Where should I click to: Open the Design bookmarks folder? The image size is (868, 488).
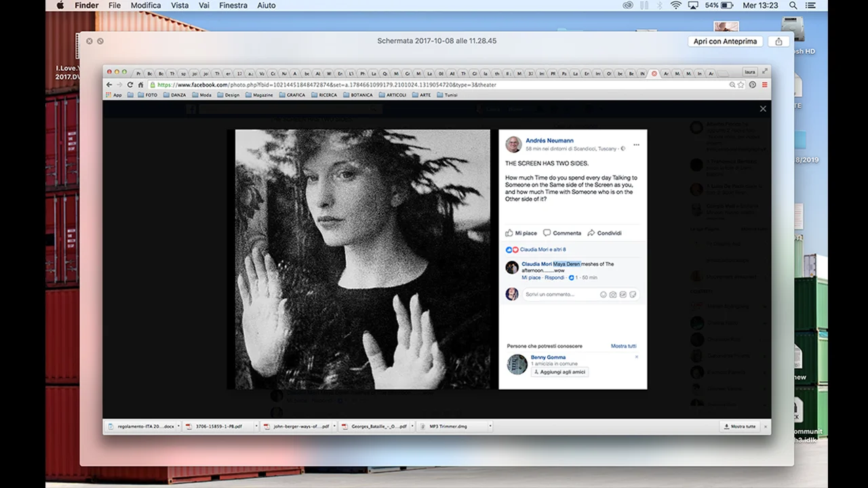229,95
